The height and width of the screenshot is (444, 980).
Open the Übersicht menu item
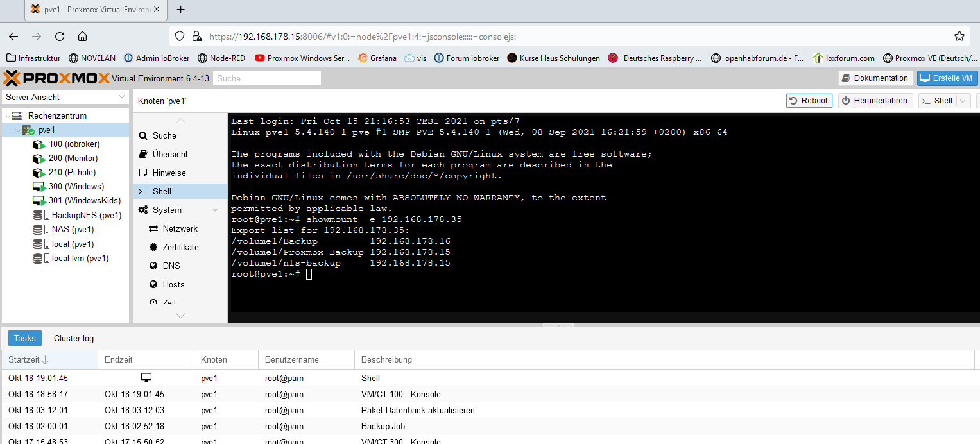click(180, 154)
